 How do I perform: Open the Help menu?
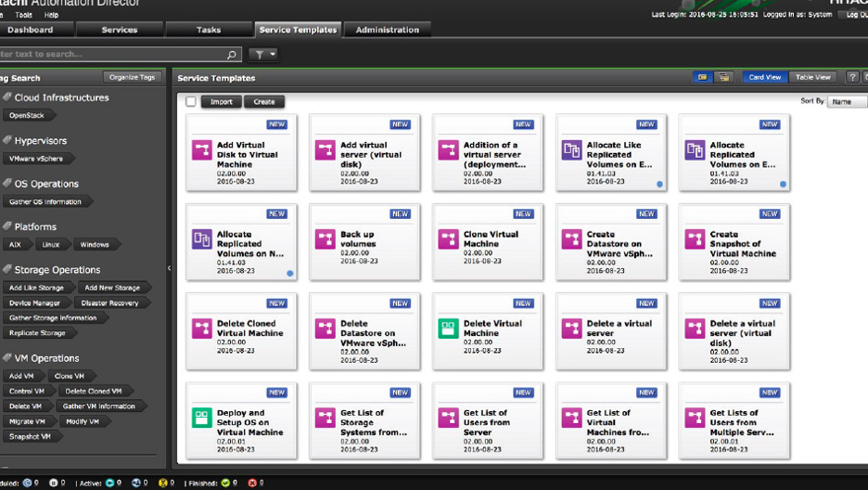pyautogui.click(x=52, y=15)
